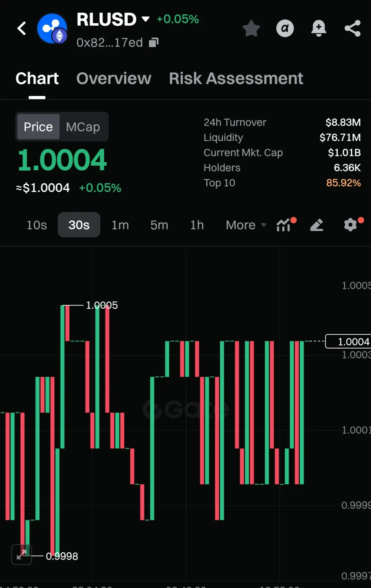
Task: Select the 5m chart interval
Action: point(159,225)
